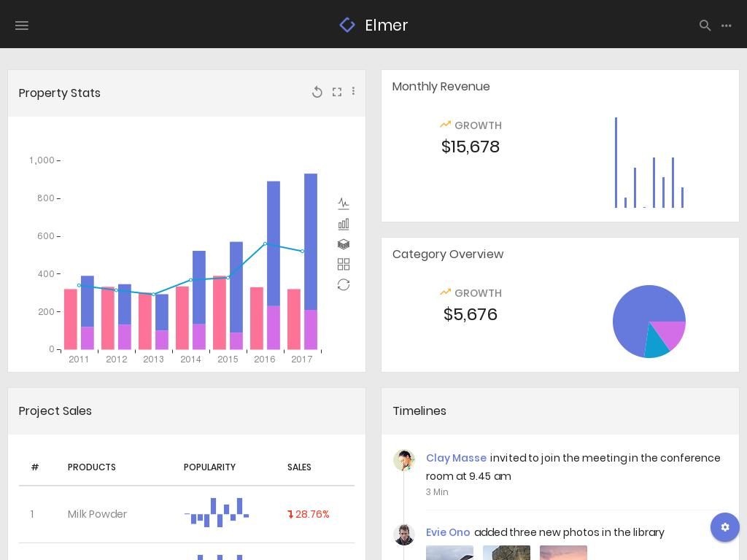Click the Elmer logo in header
Screen dimensions: 747x560
point(373,26)
